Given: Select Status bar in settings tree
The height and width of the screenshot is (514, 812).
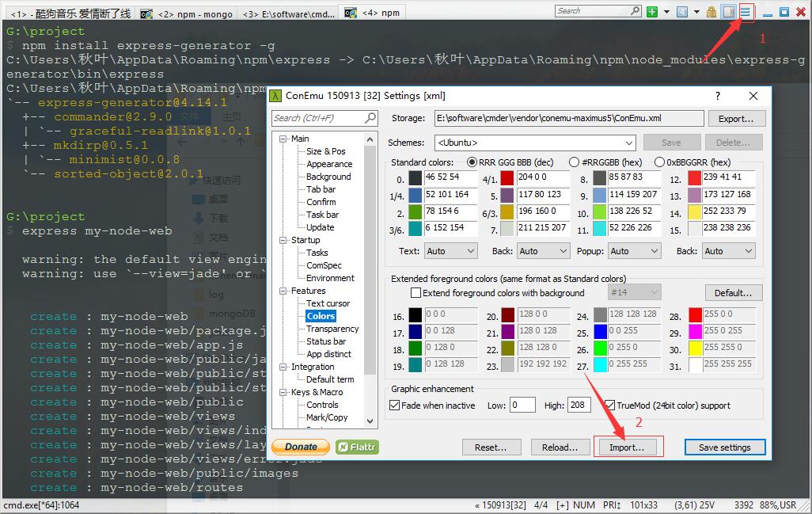Looking at the screenshot, I should pos(326,341).
